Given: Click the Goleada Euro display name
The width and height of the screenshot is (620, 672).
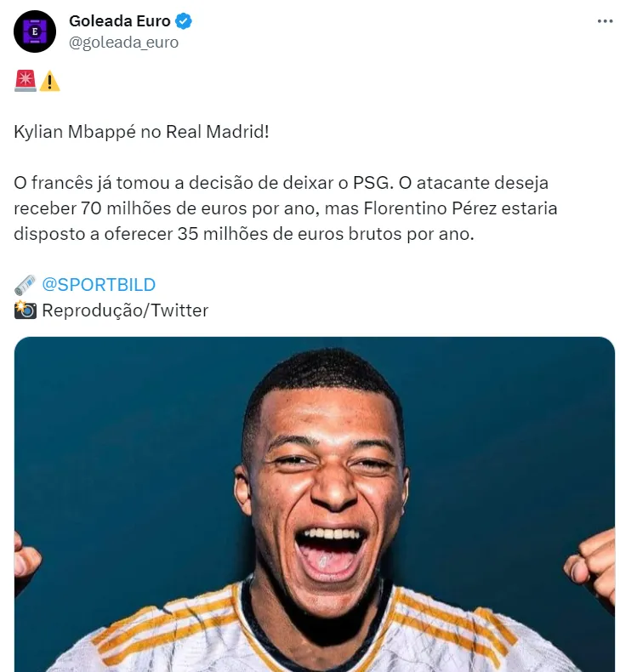Looking at the screenshot, I should [119, 21].
